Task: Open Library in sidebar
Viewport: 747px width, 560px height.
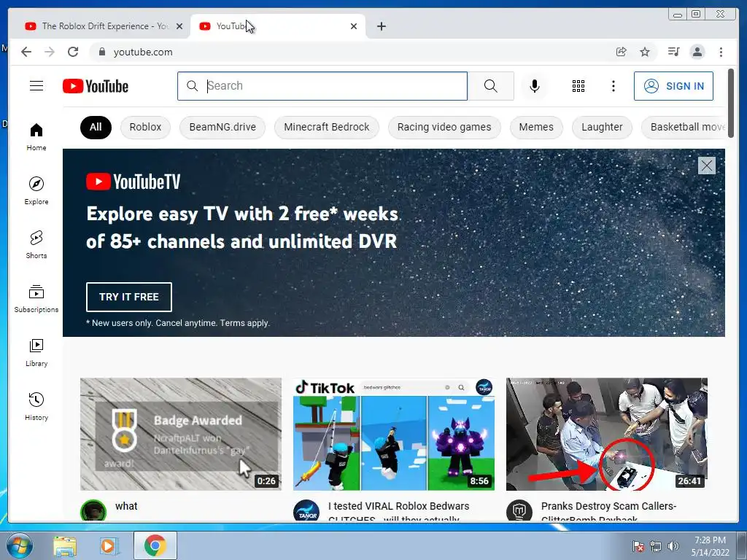Action: click(x=36, y=352)
